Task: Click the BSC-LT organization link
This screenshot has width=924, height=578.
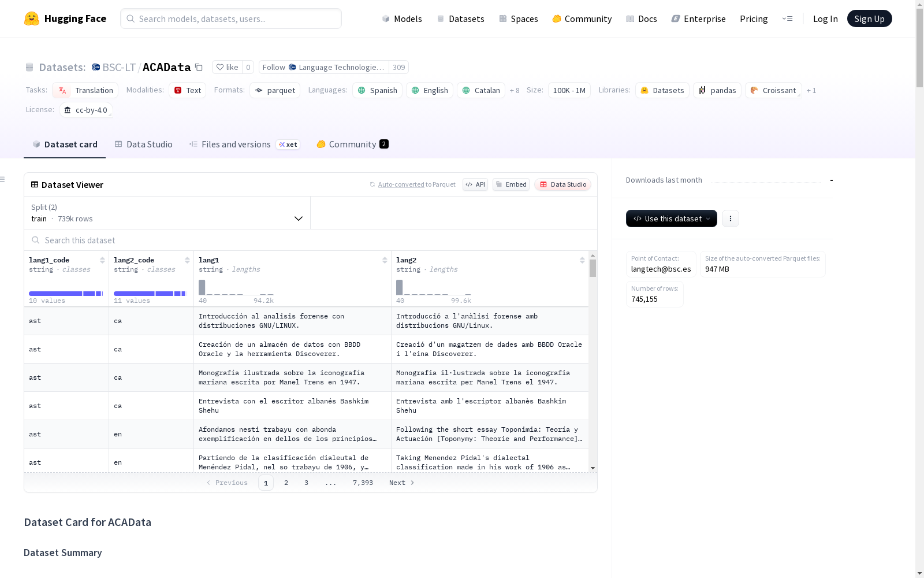Action: click(x=119, y=67)
